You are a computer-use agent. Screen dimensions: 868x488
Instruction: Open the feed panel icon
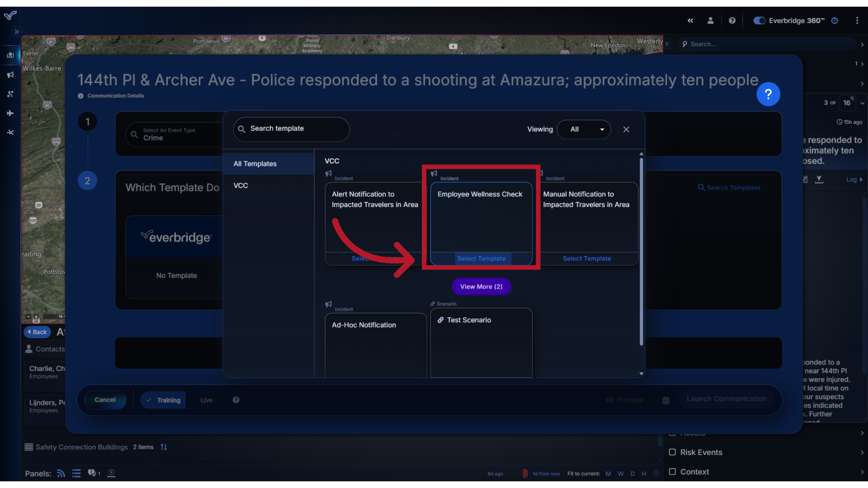click(x=61, y=474)
